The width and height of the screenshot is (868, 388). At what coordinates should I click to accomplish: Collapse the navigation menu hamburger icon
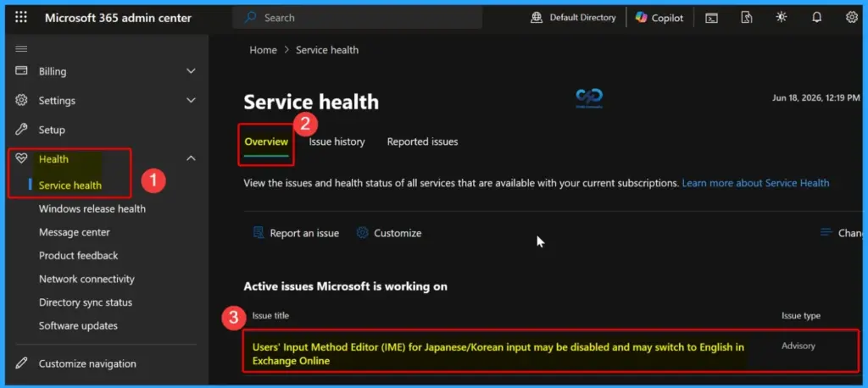[21, 48]
